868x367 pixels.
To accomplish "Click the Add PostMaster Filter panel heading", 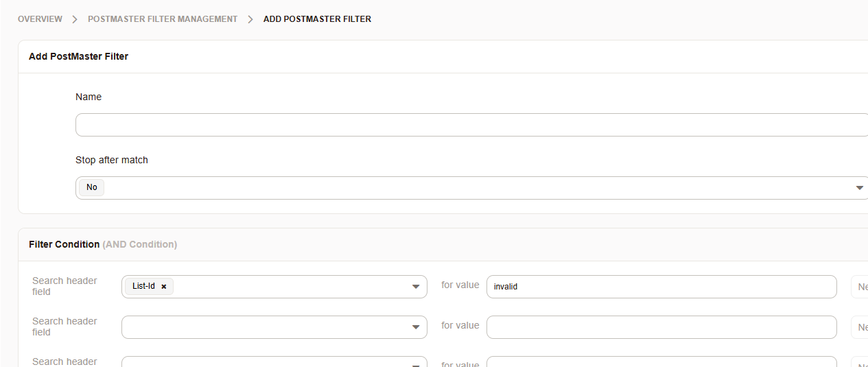I will (x=78, y=56).
